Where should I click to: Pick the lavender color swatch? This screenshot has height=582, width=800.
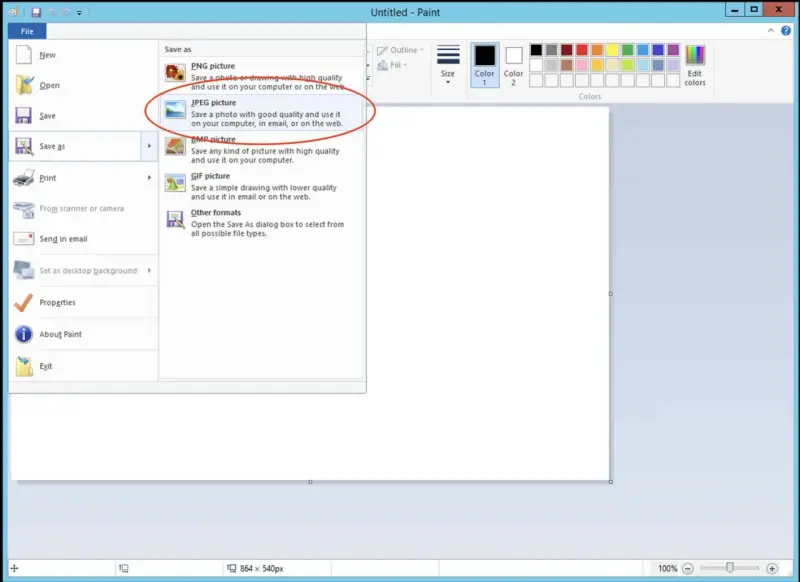click(673, 65)
